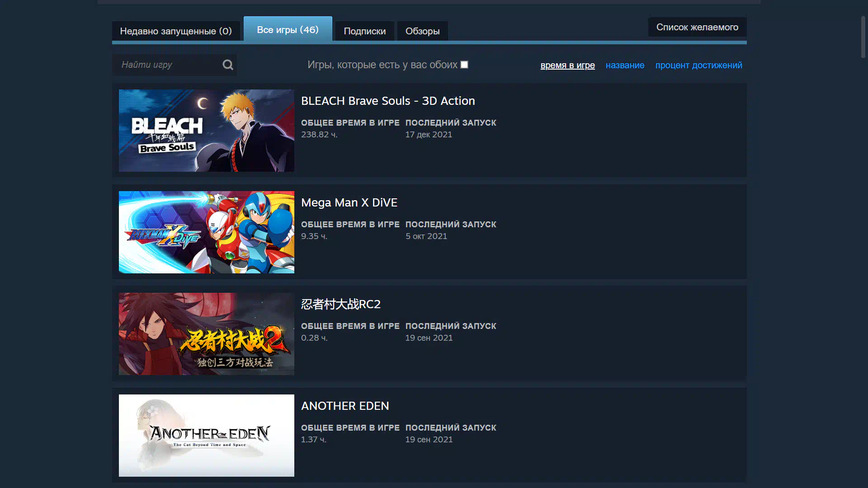The height and width of the screenshot is (488, 868).
Task: Select the 238.82 ч. playtime text
Action: (319, 135)
